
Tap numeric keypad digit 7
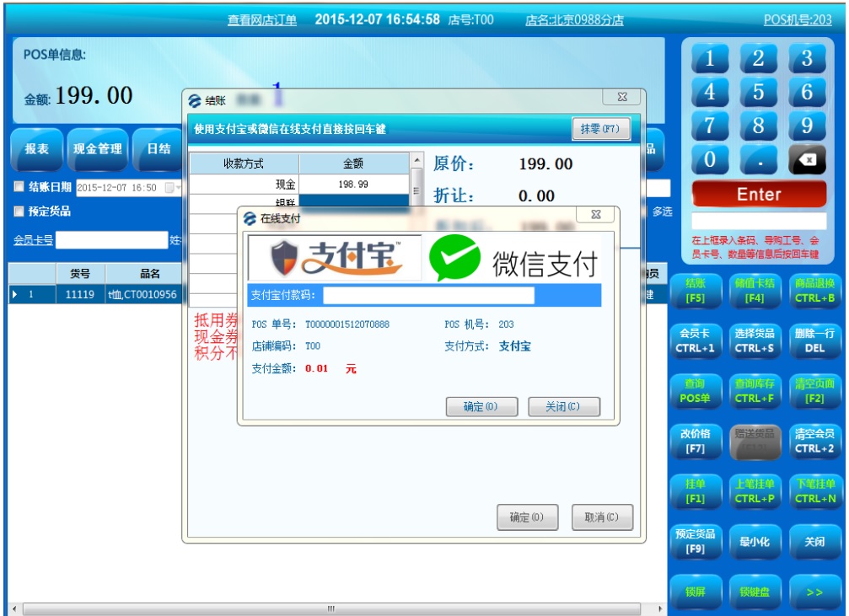tap(709, 126)
